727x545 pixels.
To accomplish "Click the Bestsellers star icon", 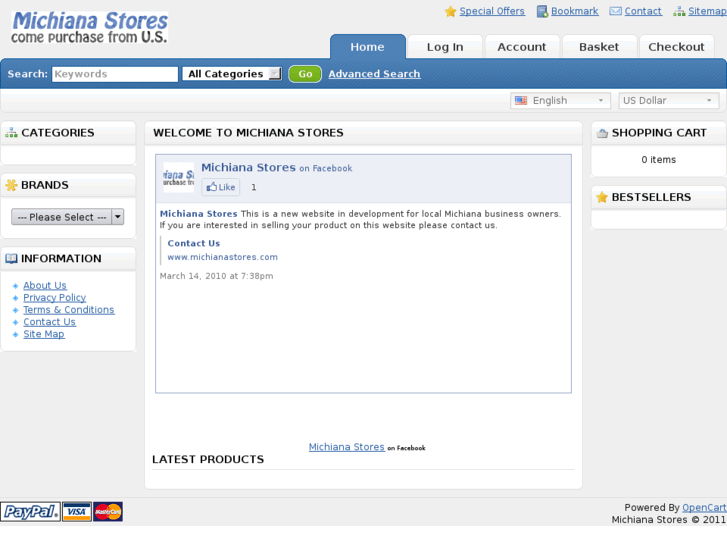I will 602,197.
